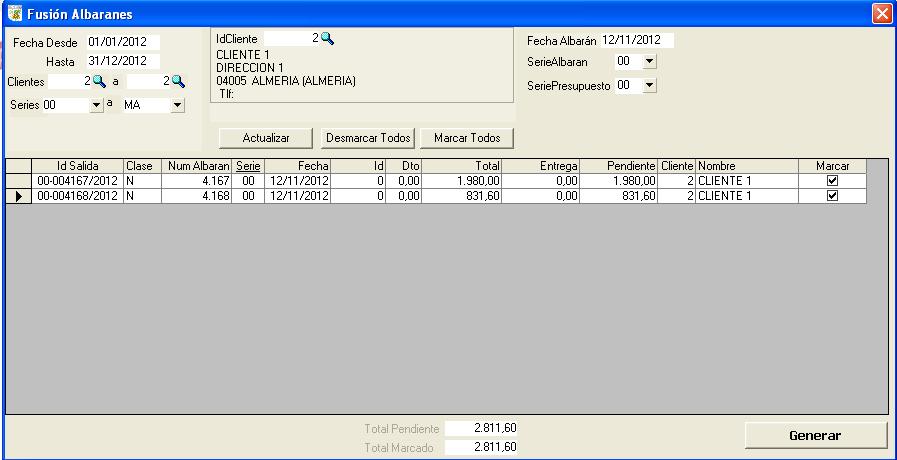Click the IdCliente input field
The image size is (897, 460).
point(292,39)
